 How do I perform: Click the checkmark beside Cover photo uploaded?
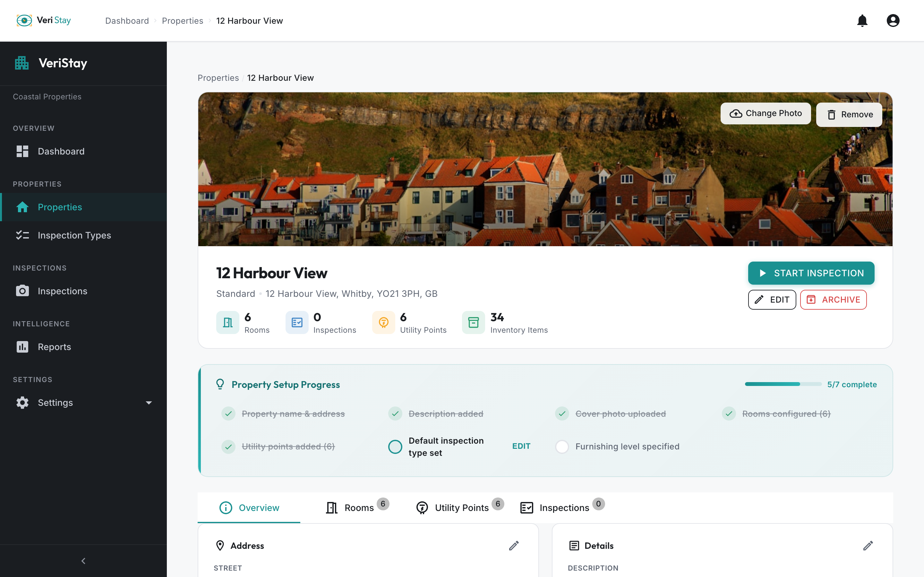tap(562, 413)
